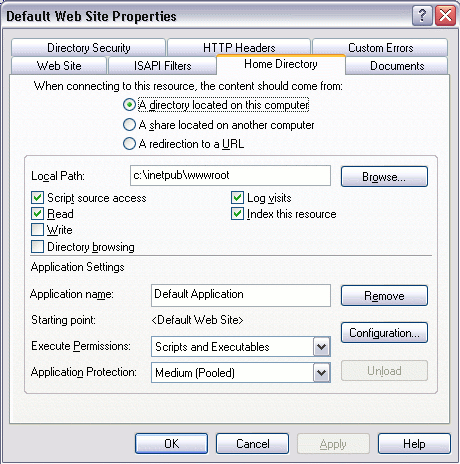
Task: Choose A redirection to a URL option
Action: 129,144
